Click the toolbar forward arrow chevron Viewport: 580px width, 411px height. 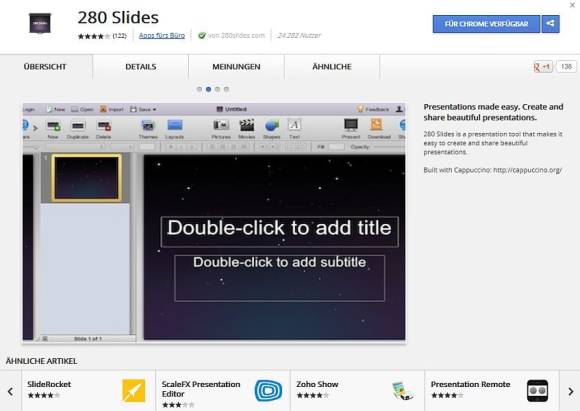35,128
